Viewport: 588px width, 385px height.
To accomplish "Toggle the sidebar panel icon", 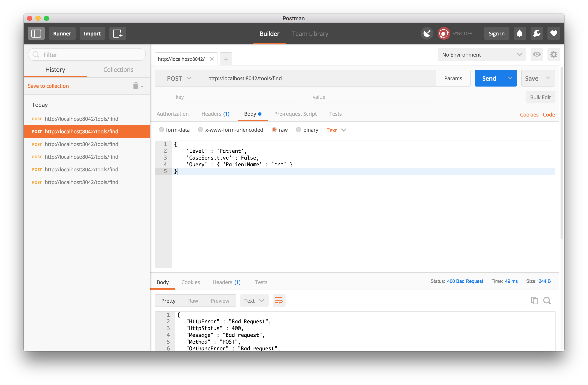I will pyautogui.click(x=36, y=33).
